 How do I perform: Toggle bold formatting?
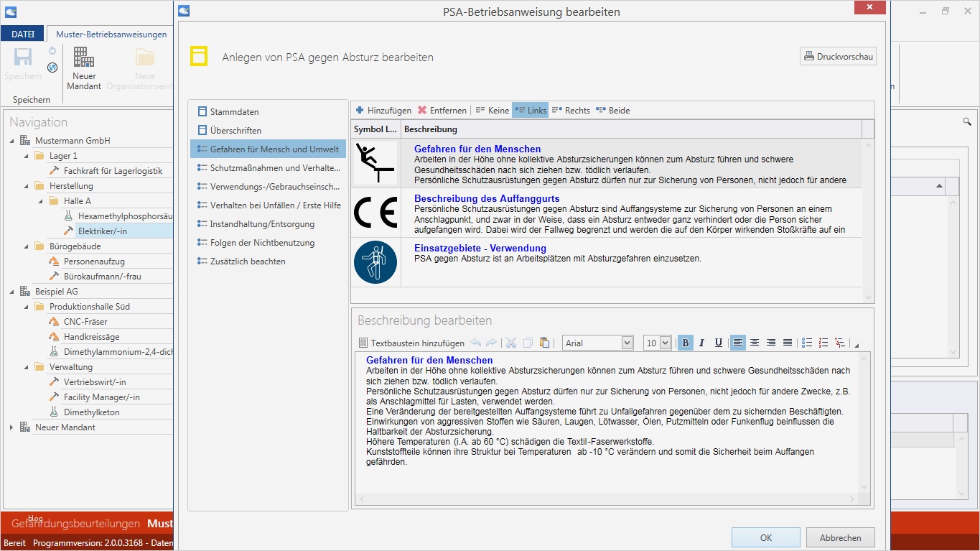coord(686,343)
